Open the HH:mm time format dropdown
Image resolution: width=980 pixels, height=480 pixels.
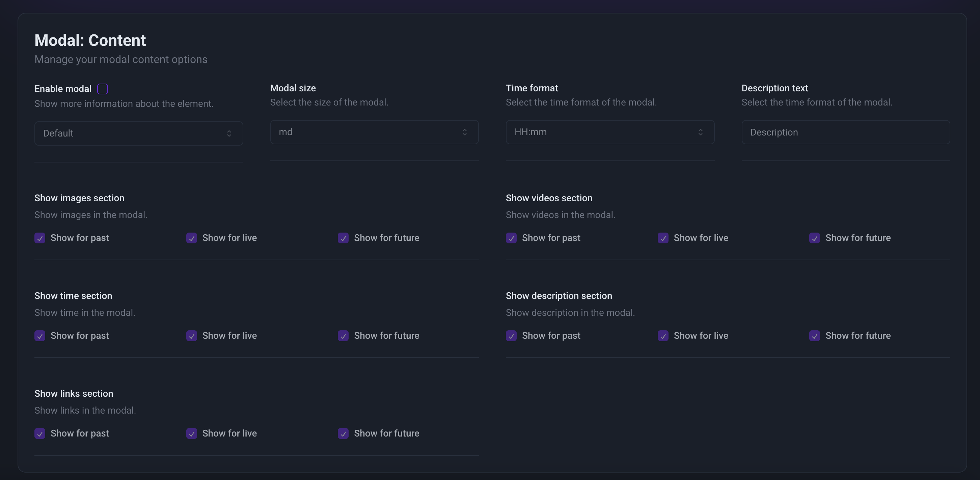(x=609, y=132)
